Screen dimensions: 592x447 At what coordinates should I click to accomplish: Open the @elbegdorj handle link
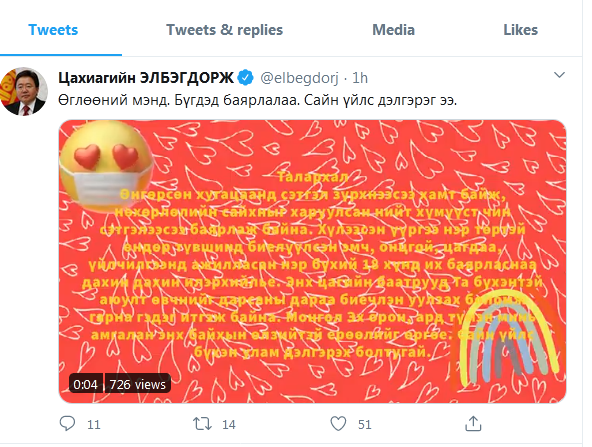299,78
